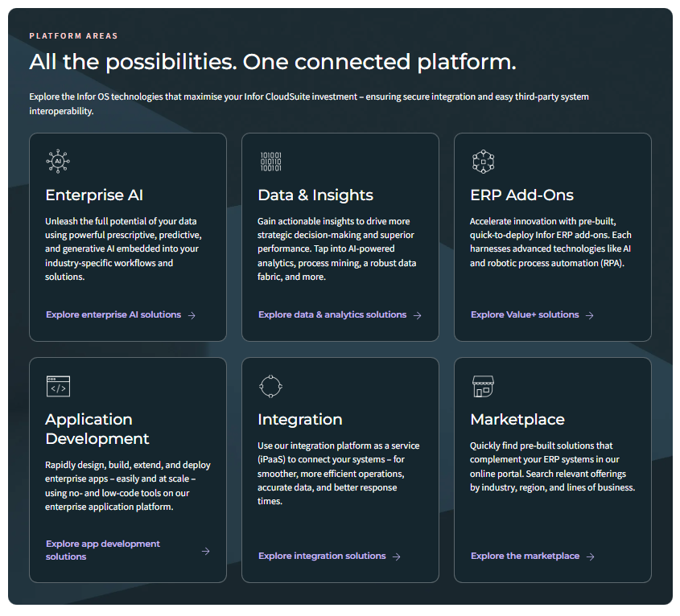
Task: Open the Explore the marketplace link
Action: (525, 556)
